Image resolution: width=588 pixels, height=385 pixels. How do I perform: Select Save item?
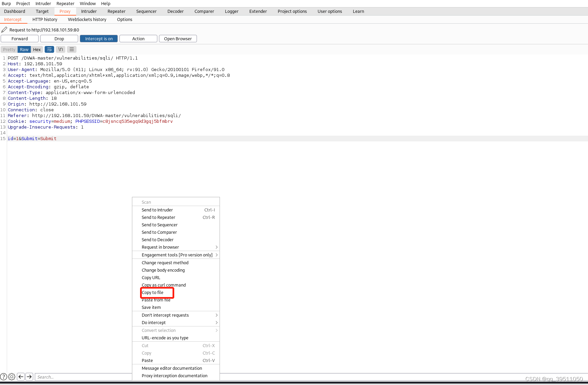tap(176, 308)
